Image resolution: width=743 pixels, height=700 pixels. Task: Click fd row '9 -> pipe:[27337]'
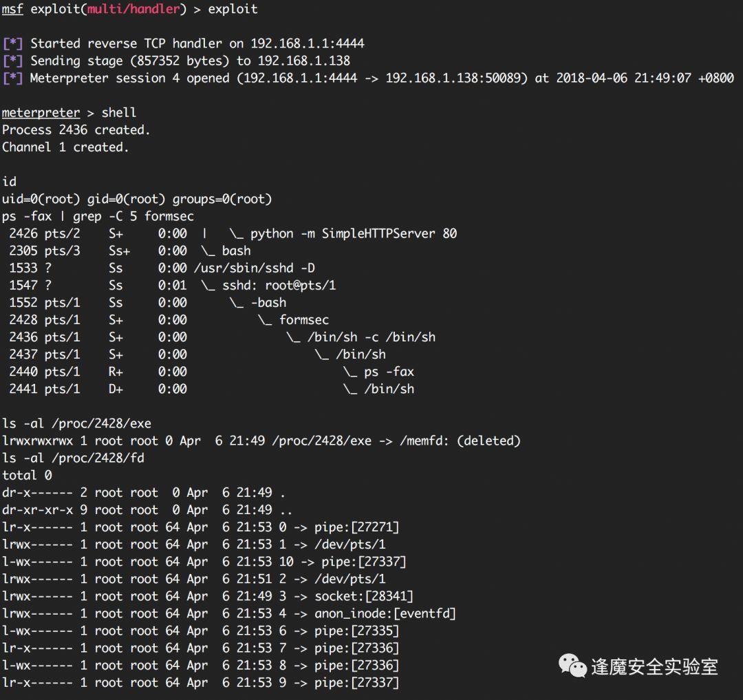(x=200, y=683)
